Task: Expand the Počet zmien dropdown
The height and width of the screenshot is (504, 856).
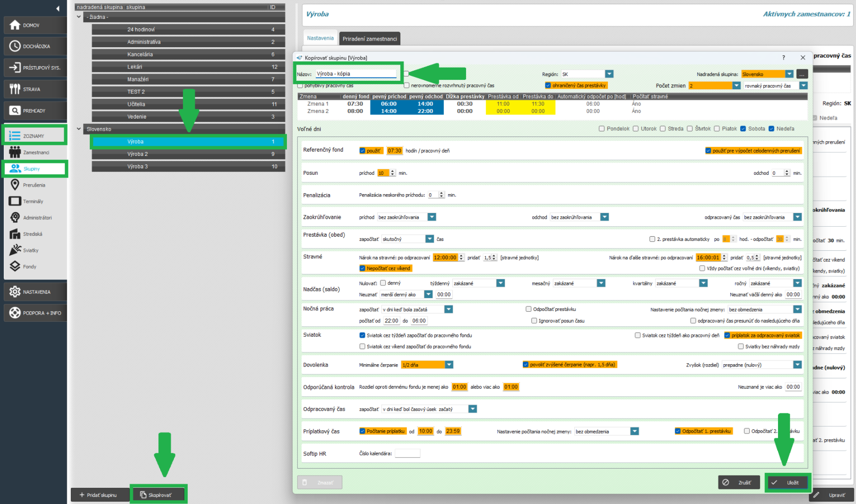Action: tap(736, 85)
